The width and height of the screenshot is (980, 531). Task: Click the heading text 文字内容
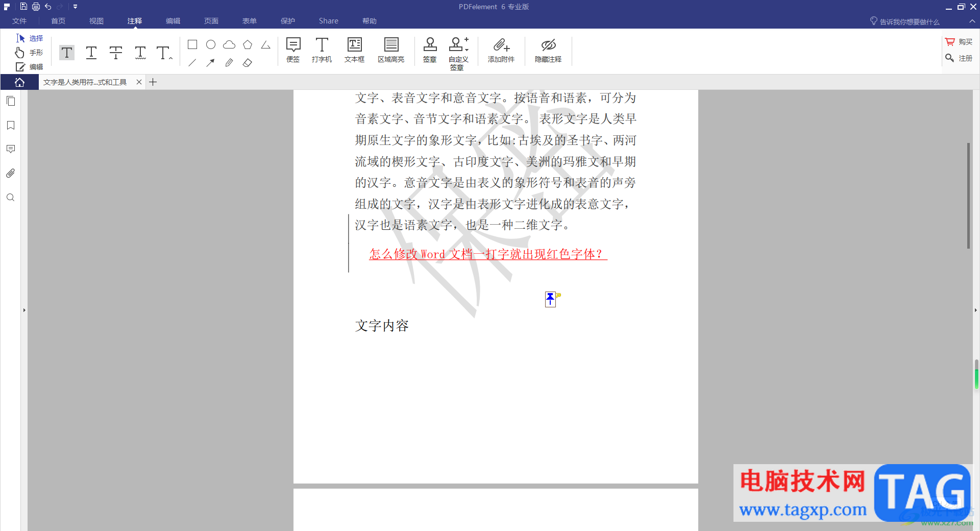[382, 326]
